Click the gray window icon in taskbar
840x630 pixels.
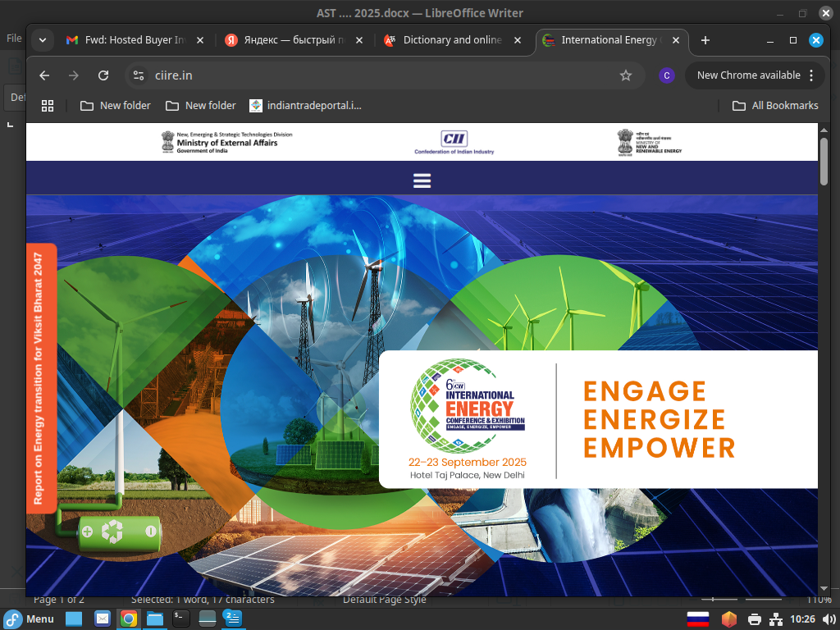click(208, 619)
